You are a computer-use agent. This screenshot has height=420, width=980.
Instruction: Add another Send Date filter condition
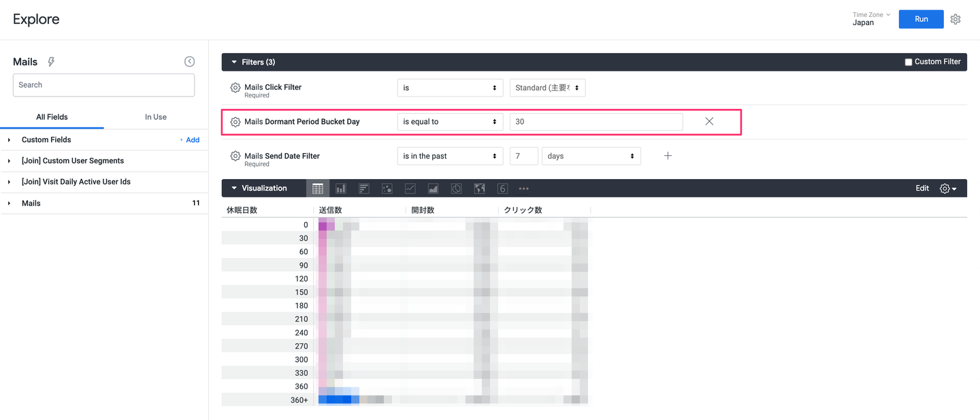pos(668,156)
